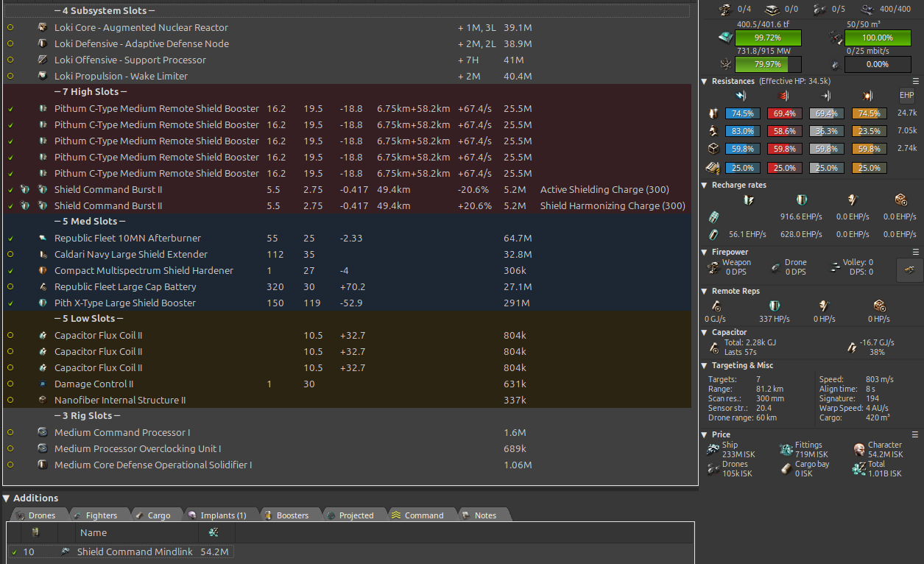Click the Medium Processor Overclocking Unit I icon
The height and width of the screenshot is (564, 924).
click(43, 448)
